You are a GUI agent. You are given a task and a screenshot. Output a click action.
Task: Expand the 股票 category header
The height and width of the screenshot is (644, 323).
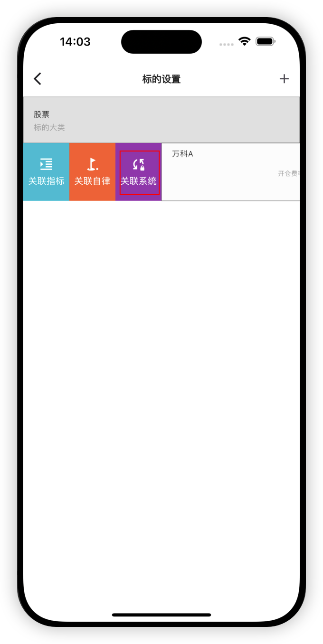(x=161, y=120)
